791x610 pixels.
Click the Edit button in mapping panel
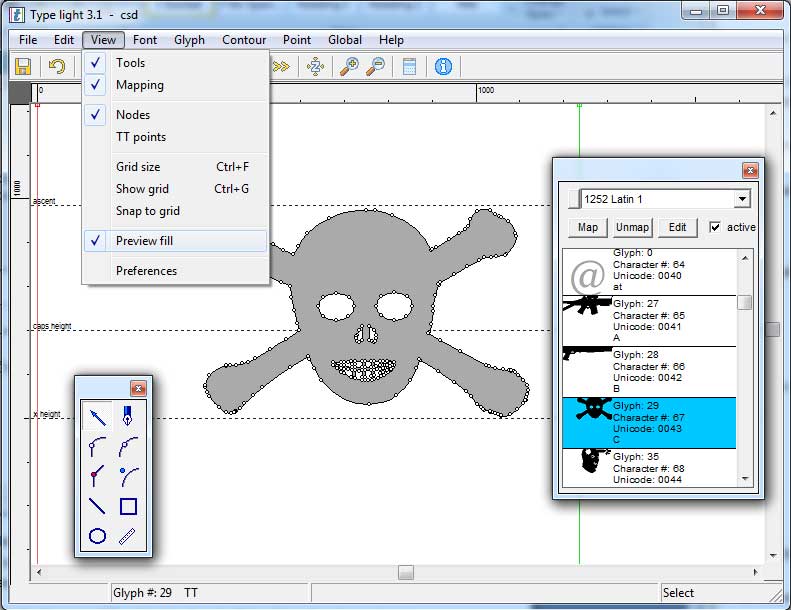pos(677,227)
